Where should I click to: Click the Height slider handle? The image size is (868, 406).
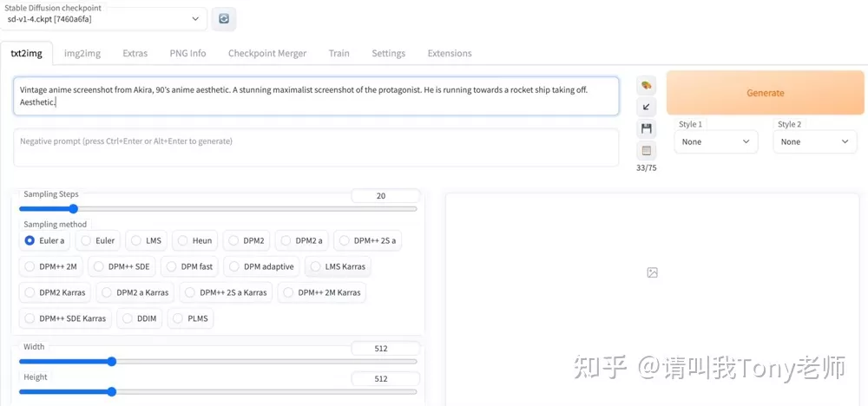point(111,391)
